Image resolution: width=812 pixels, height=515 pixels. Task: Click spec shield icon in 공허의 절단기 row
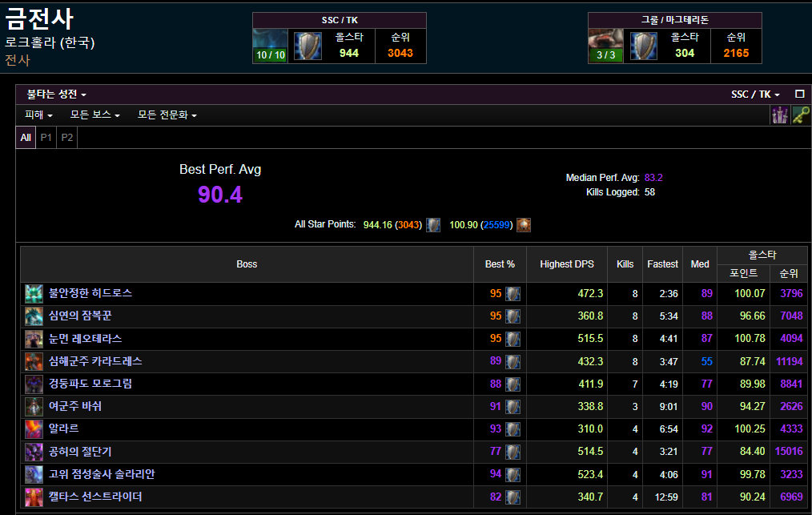[x=513, y=452]
